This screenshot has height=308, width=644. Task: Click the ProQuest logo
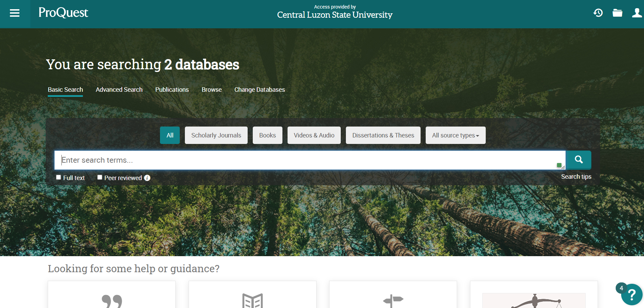63,13
